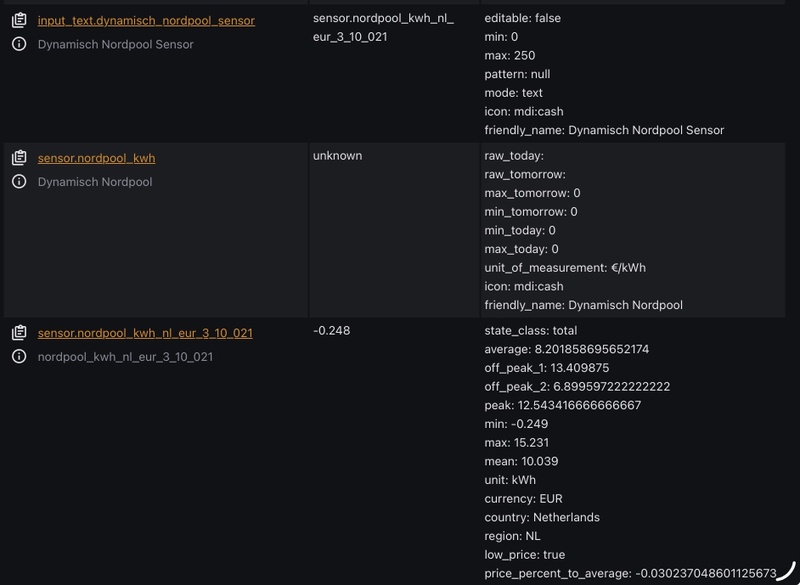Open info icon for nordpool_kwh_nl_eur_3_10_021
The image size is (800, 585).
tap(19, 357)
